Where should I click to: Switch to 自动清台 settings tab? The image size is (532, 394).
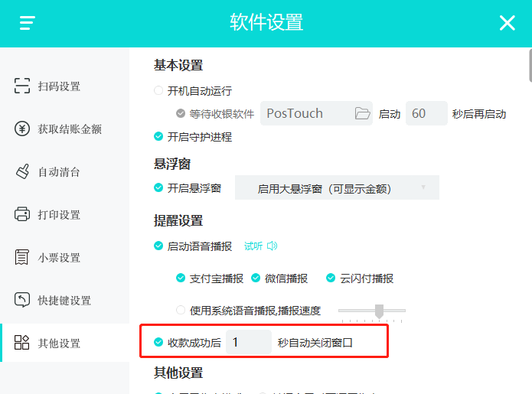[59, 172]
